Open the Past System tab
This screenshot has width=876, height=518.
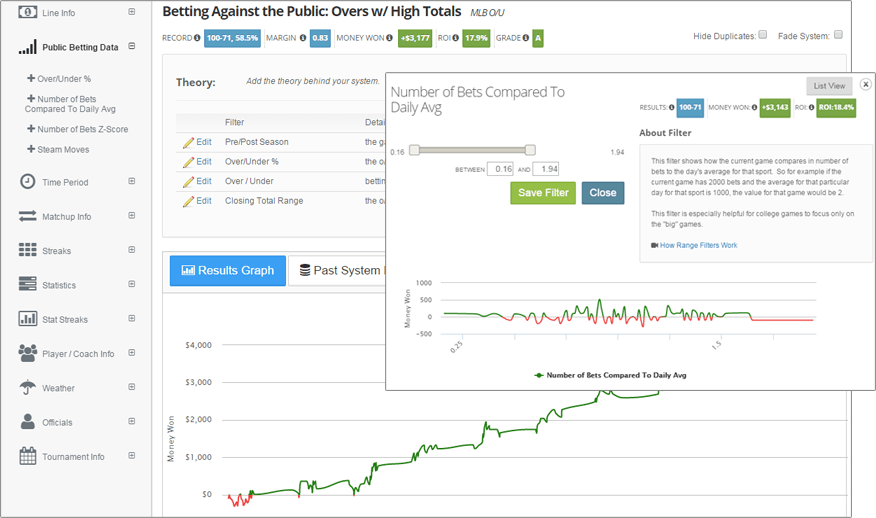(339, 270)
